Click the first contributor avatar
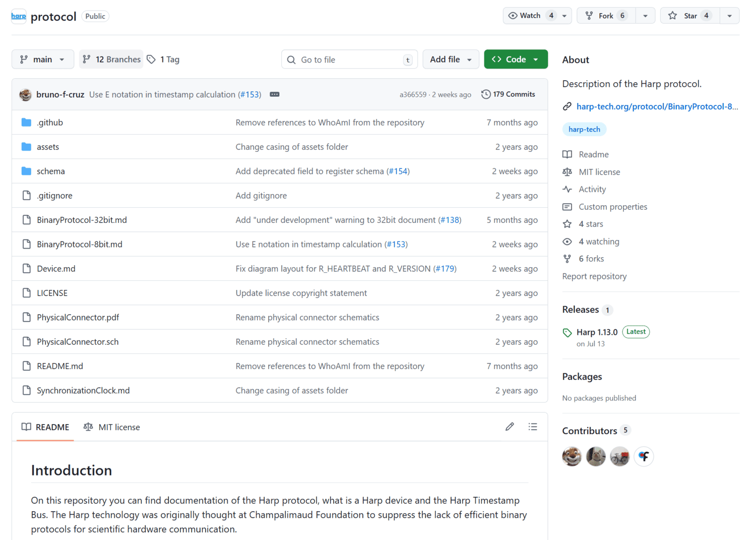This screenshot has height=540, width=756. (x=572, y=456)
